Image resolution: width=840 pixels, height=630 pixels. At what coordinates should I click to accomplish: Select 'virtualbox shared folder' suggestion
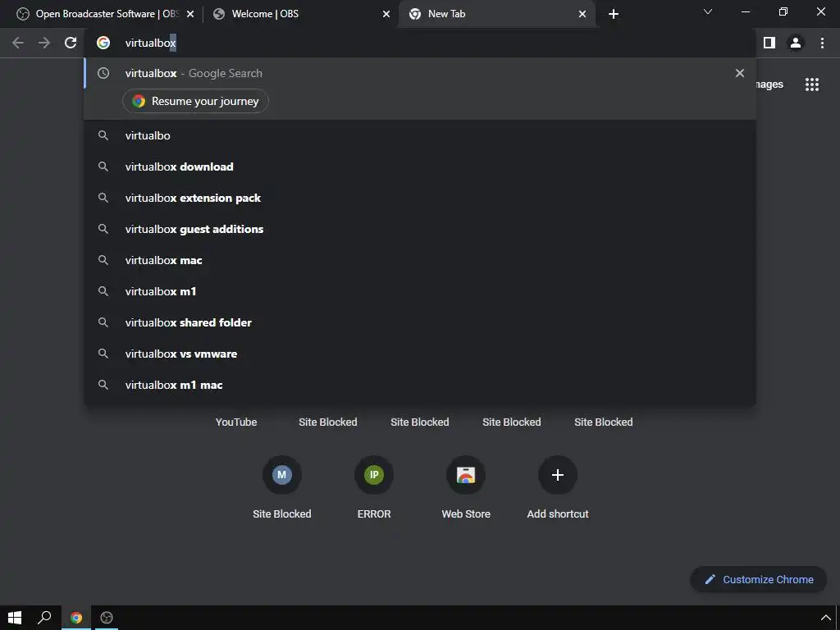coord(420,322)
